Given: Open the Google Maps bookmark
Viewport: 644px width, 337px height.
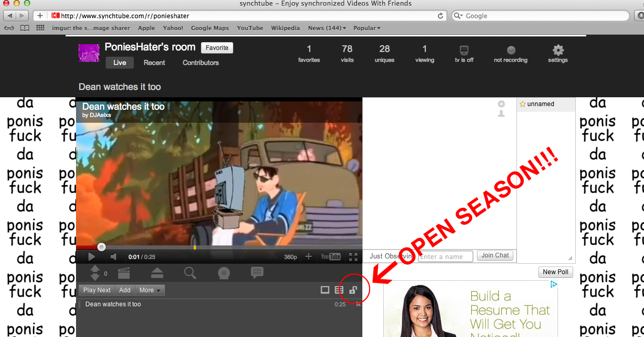Looking at the screenshot, I should 210,28.
